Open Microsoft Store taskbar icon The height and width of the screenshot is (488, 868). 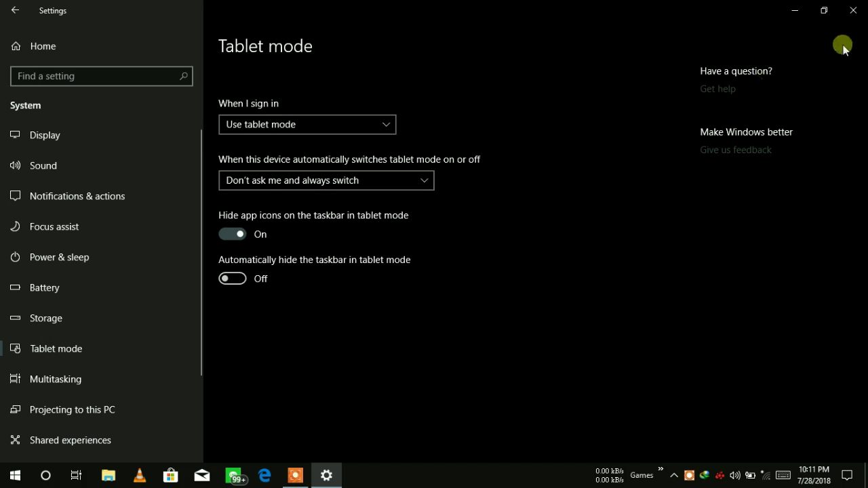click(x=171, y=475)
